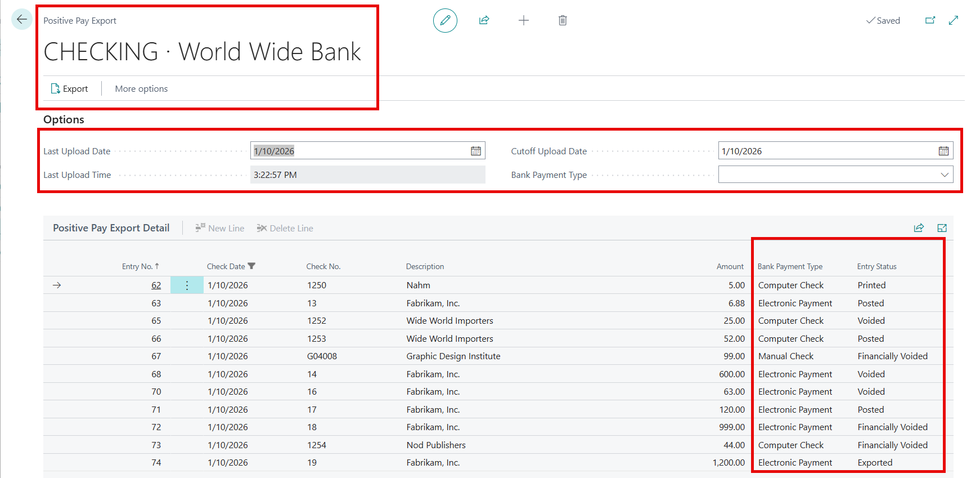Click Voided status in entry 70 row
This screenshot has width=980, height=478.
pos(871,391)
